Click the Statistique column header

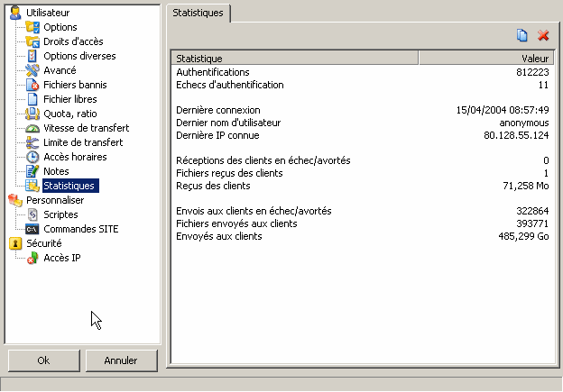294,59
